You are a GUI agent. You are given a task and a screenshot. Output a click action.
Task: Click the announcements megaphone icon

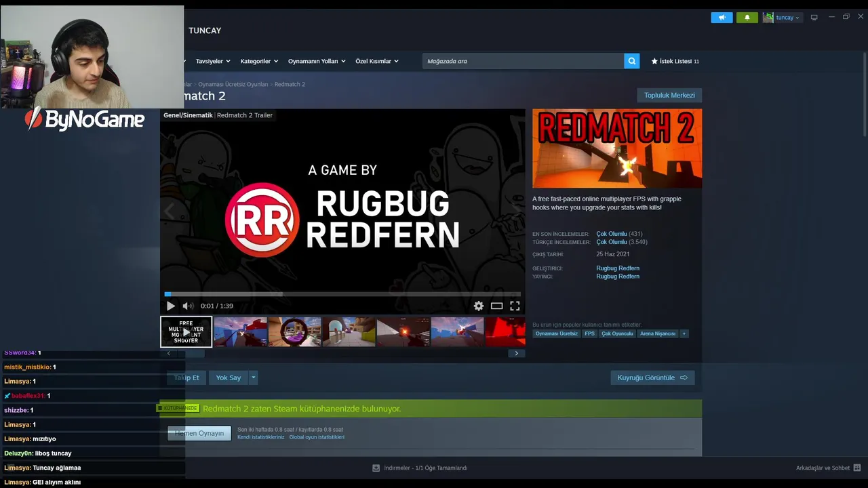(x=722, y=18)
